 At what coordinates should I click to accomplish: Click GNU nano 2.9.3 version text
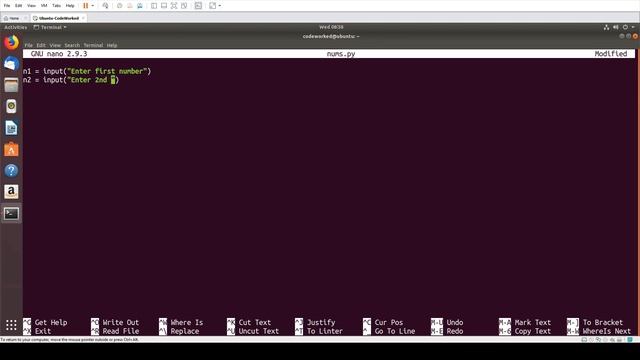tap(59, 54)
